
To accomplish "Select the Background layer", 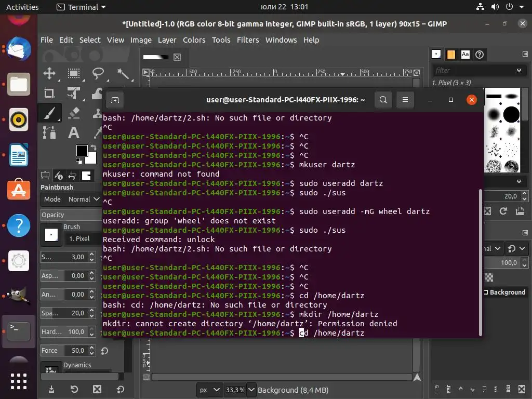I will pos(506,292).
